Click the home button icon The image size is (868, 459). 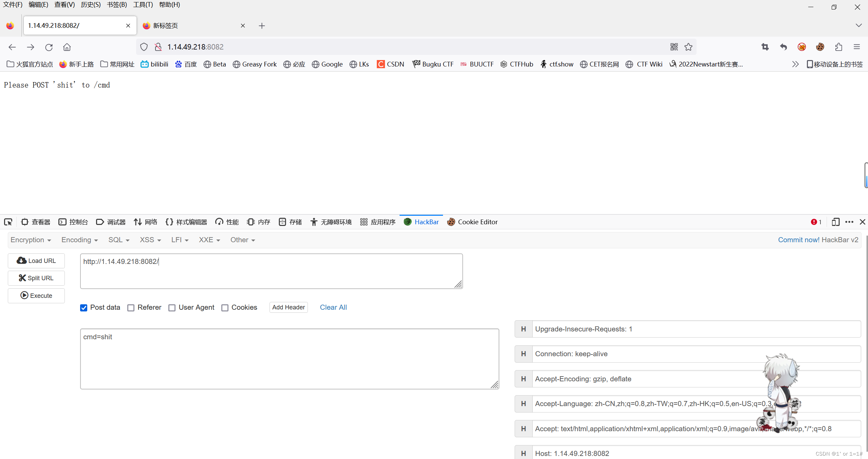(x=67, y=47)
